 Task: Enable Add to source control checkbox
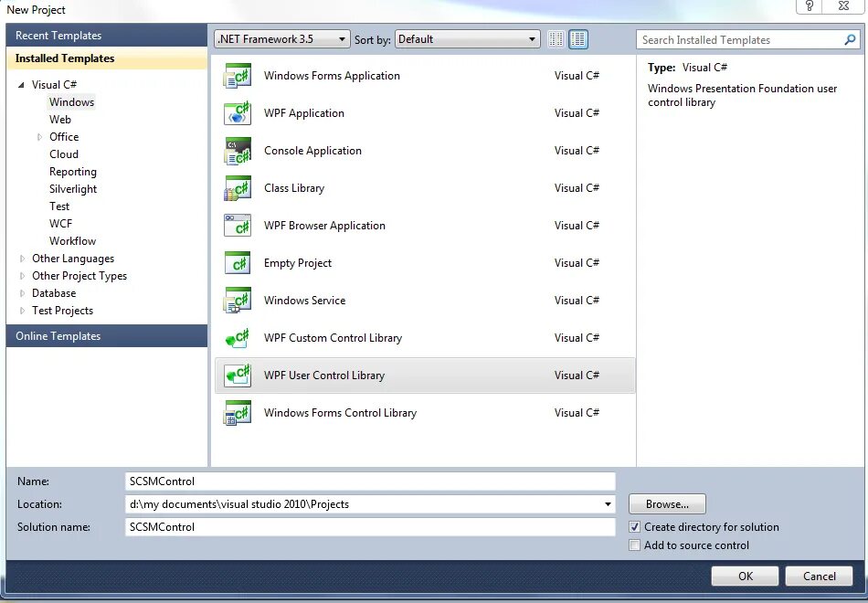tap(634, 545)
